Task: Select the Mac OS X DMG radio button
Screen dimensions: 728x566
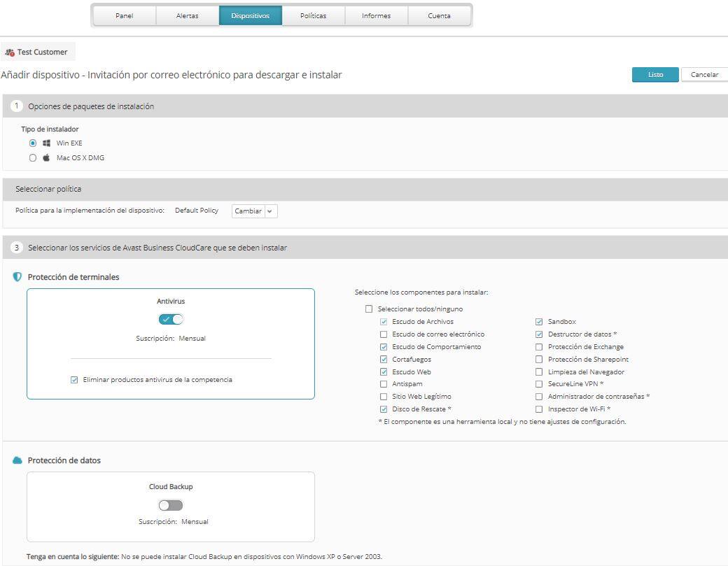Action: pyautogui.click(x=33, y=158)
